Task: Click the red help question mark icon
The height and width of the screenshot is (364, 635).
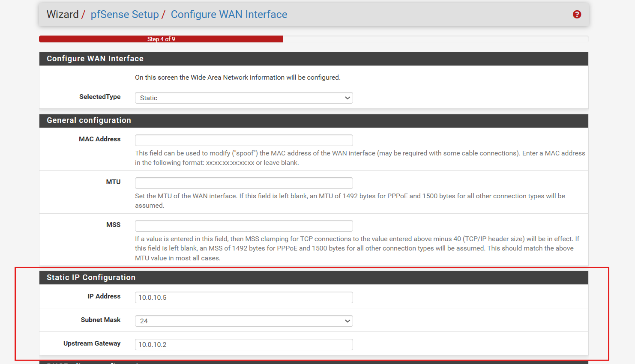Action: 577,15
